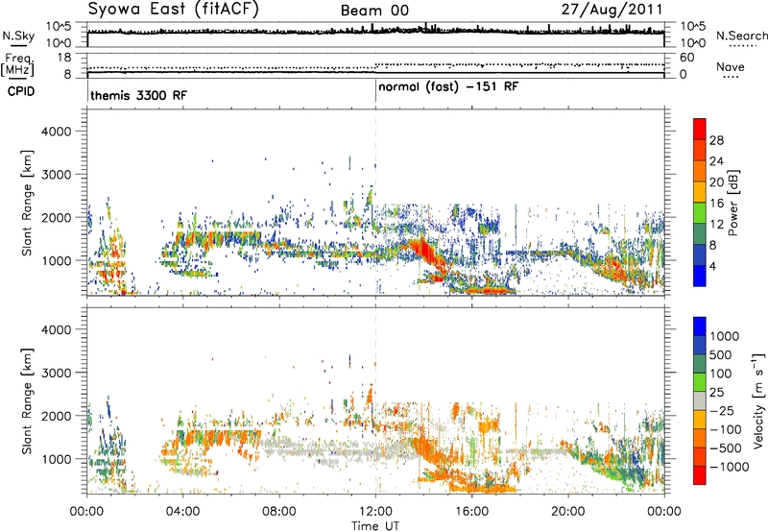The image size is (768, 532).
Task: Click the date '27/Aug/2011'
Action: [x=612, y=10]
